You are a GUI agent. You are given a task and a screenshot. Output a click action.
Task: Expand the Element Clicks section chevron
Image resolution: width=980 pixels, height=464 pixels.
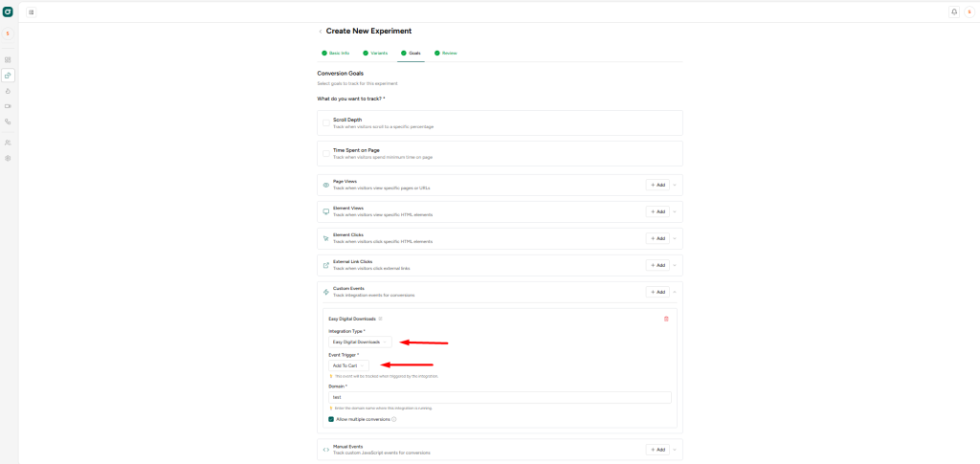coord(675,238)
